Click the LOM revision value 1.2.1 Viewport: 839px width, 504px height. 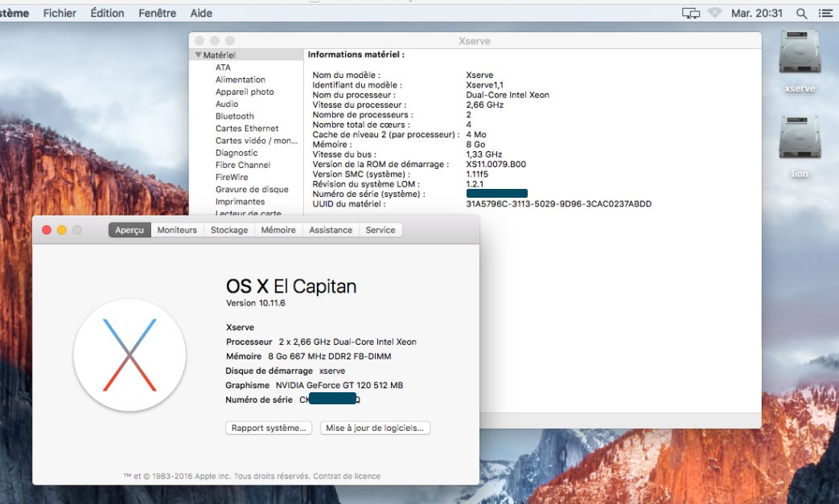click(475, 184)
